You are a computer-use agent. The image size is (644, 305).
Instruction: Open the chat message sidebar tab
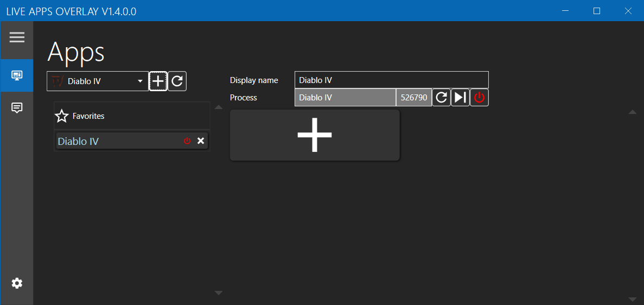(17, 107)
